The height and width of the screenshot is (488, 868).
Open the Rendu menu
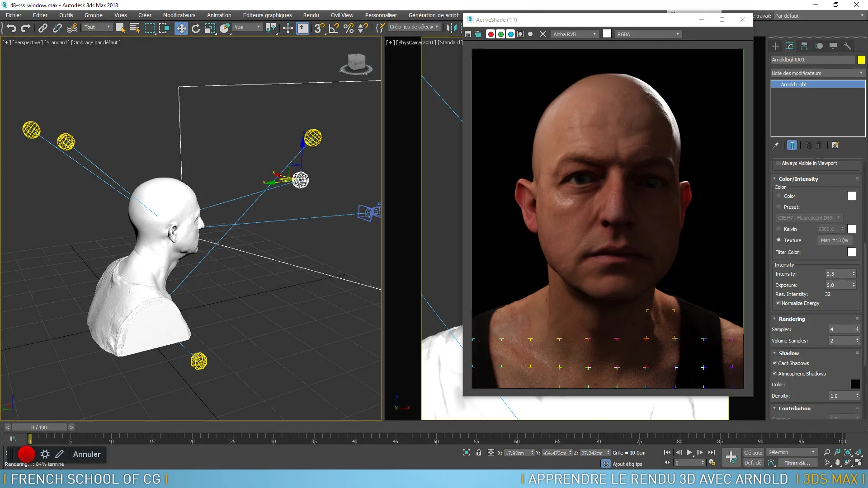pos(311,15)
